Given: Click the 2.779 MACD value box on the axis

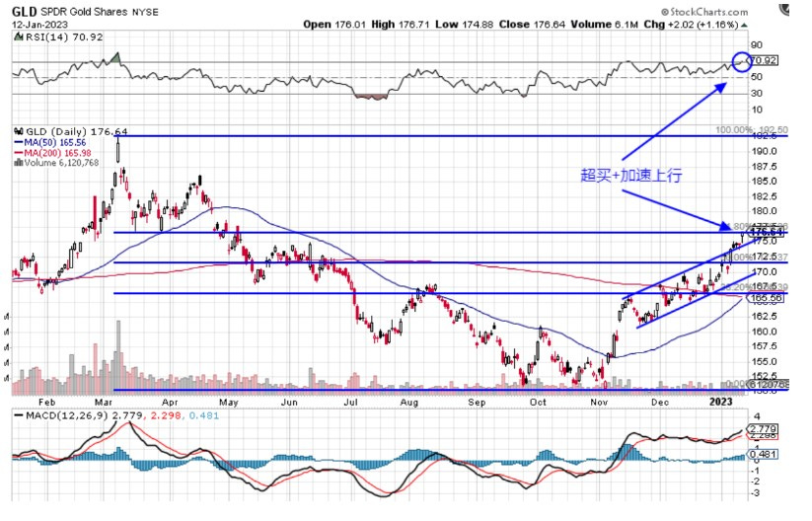Looking at the screenshot, I should [x=764, y=429].
